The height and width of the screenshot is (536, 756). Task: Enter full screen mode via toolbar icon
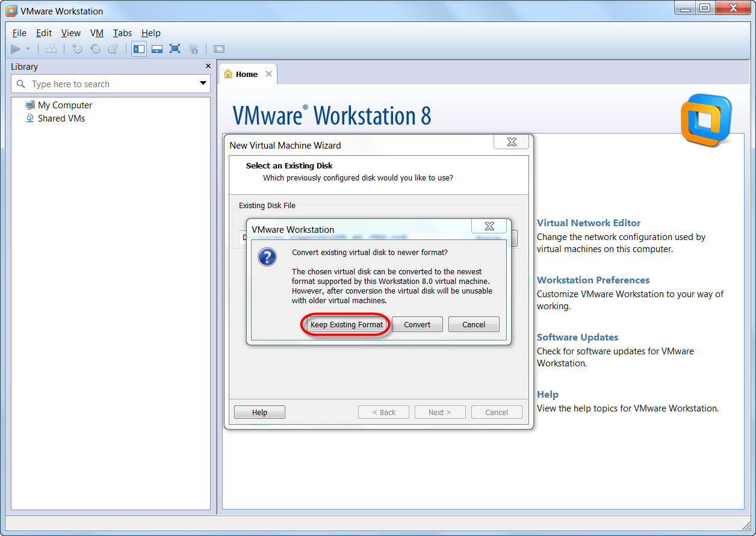click(x=175, y=49)
